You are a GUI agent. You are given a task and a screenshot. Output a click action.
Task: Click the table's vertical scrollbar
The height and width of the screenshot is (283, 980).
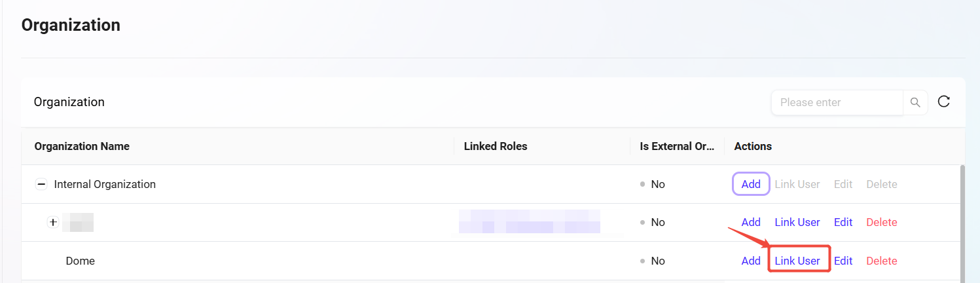point(962,223)
